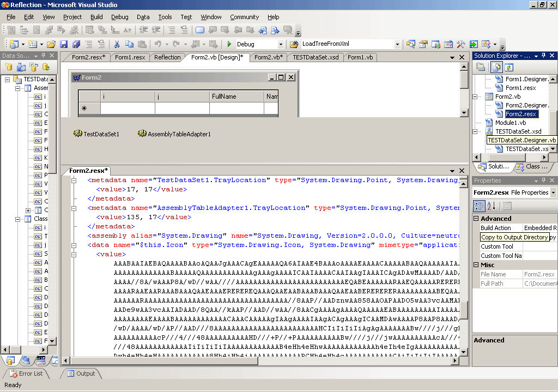Collapse the Advanced category in Properties
This screenshot has height=392, width=558.
point(476,218)
